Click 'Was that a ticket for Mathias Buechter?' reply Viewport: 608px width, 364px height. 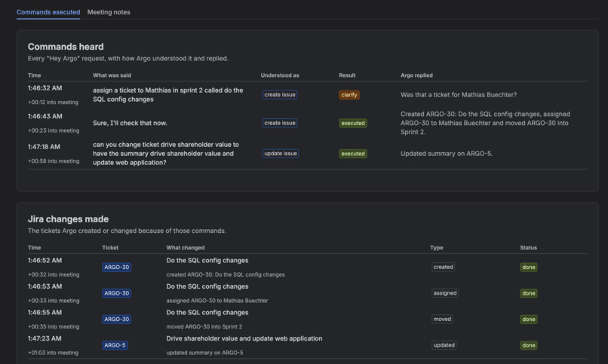click(x=459, y=95)
